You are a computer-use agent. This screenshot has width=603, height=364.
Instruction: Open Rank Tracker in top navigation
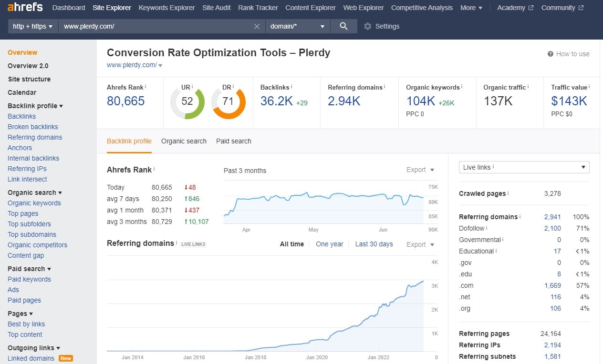[x=258, y=8]
